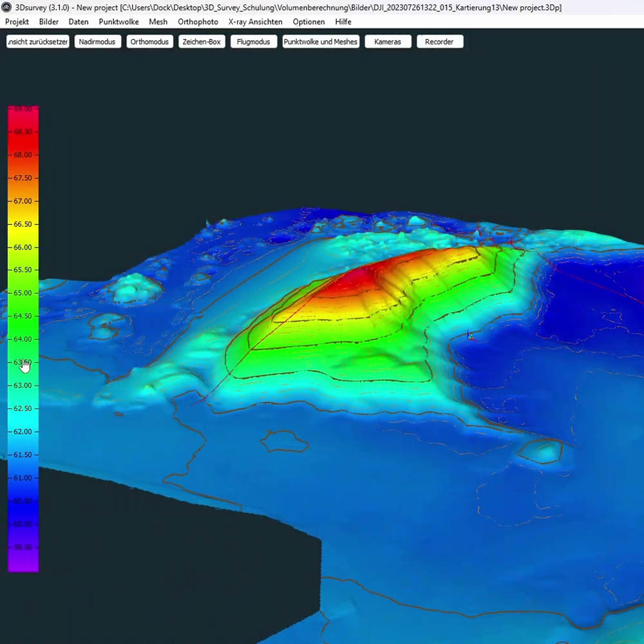Switch to Flugmodus navigation
644x644 pixels.
(254, 42)
